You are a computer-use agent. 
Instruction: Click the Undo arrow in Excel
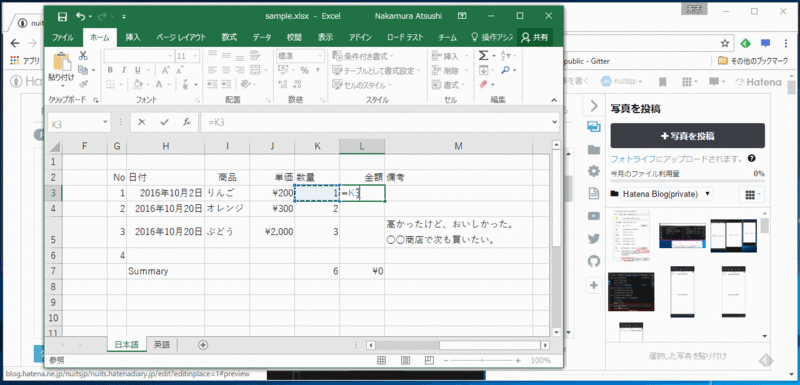click(x=81, y=16)
